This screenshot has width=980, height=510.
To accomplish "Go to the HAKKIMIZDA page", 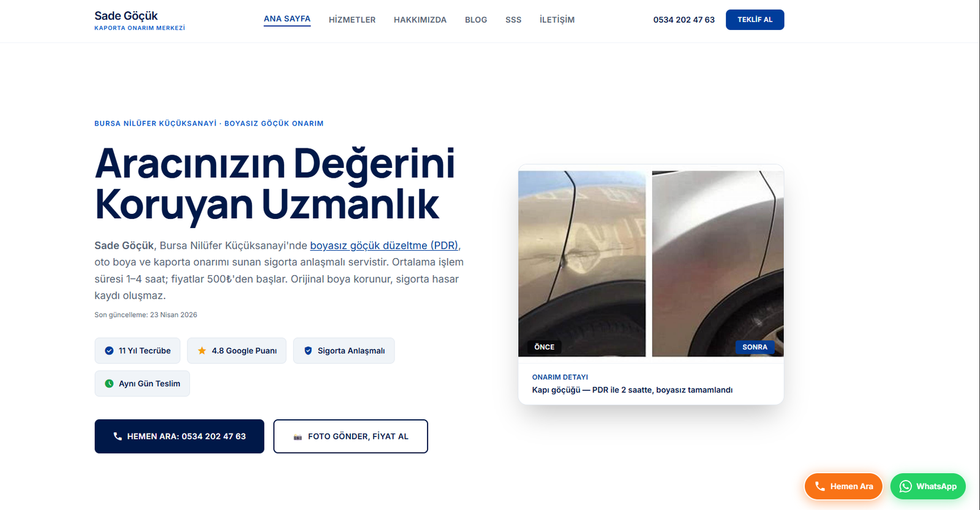I will click(x=420, y=20).
